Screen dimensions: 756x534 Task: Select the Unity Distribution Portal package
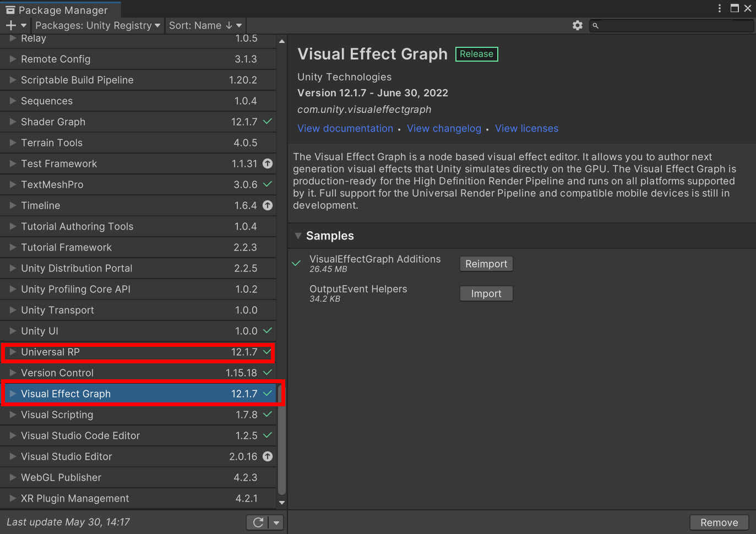coord(138,268)
